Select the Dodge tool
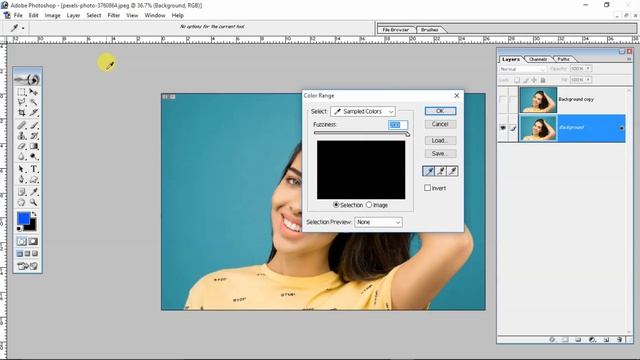The height and width of the screenshot is (360, 640). pyautogui.click(x=33, y=156)
